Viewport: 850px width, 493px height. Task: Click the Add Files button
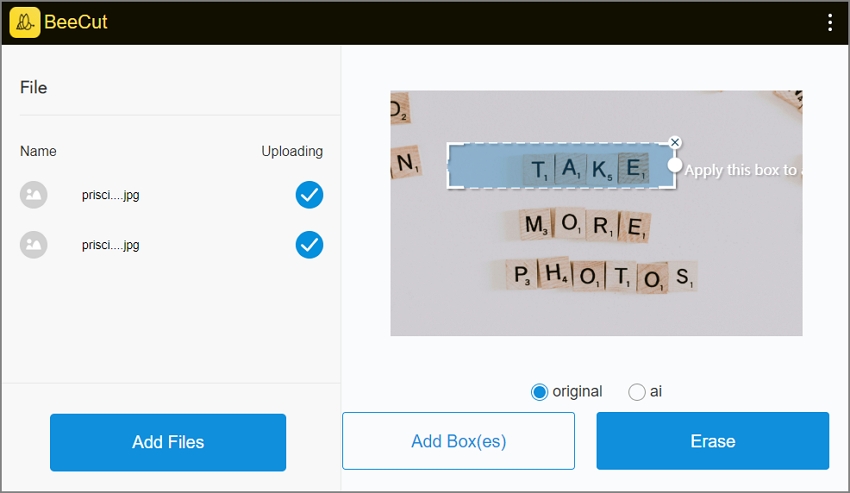168,442
